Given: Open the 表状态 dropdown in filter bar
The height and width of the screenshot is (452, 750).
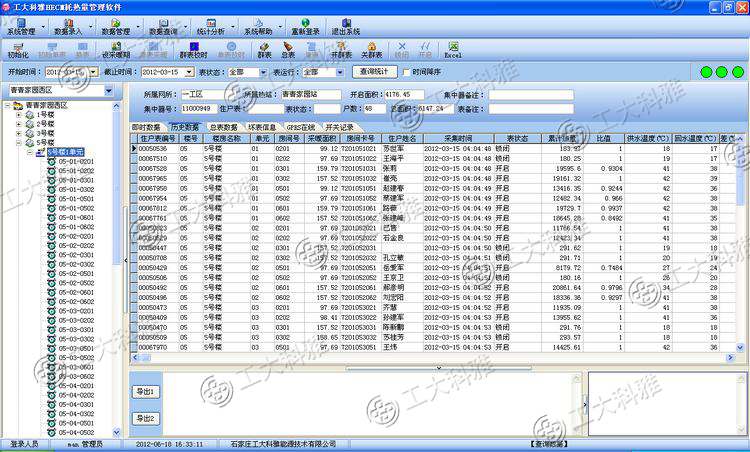Looking at the screenshot, I should pyautogui.click(x=263, y=72).
